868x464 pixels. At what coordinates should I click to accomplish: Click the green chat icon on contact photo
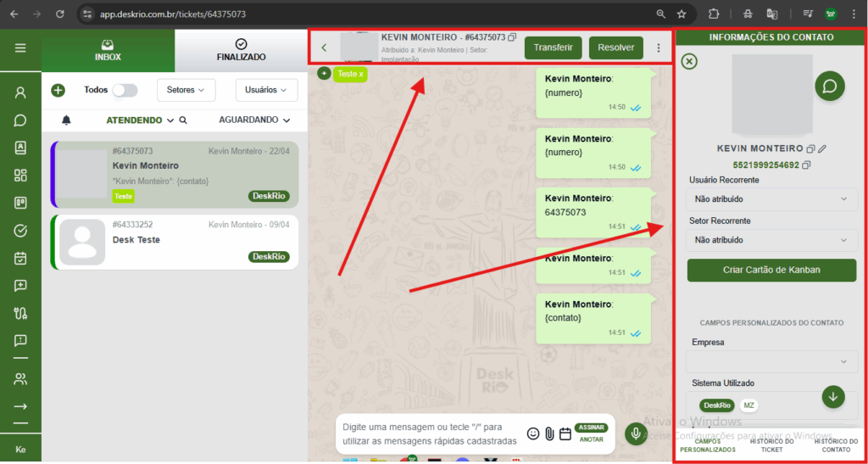coord(830,87)
